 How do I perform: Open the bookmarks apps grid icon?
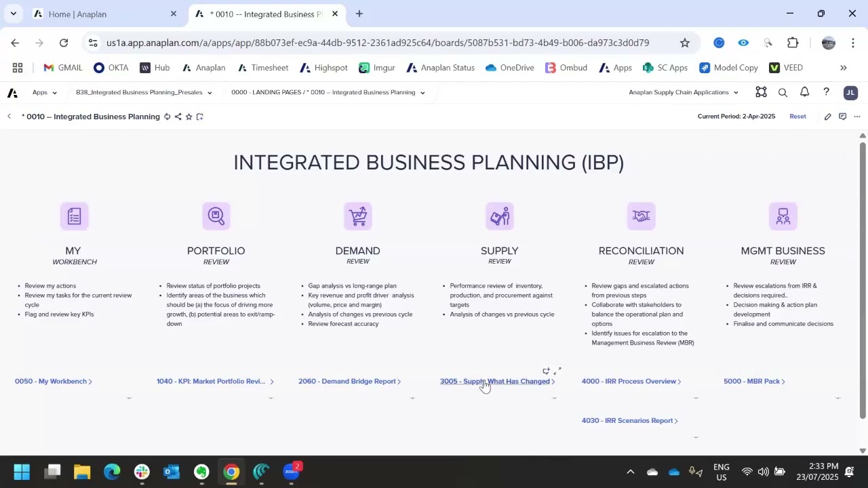[x=18, y=68]
